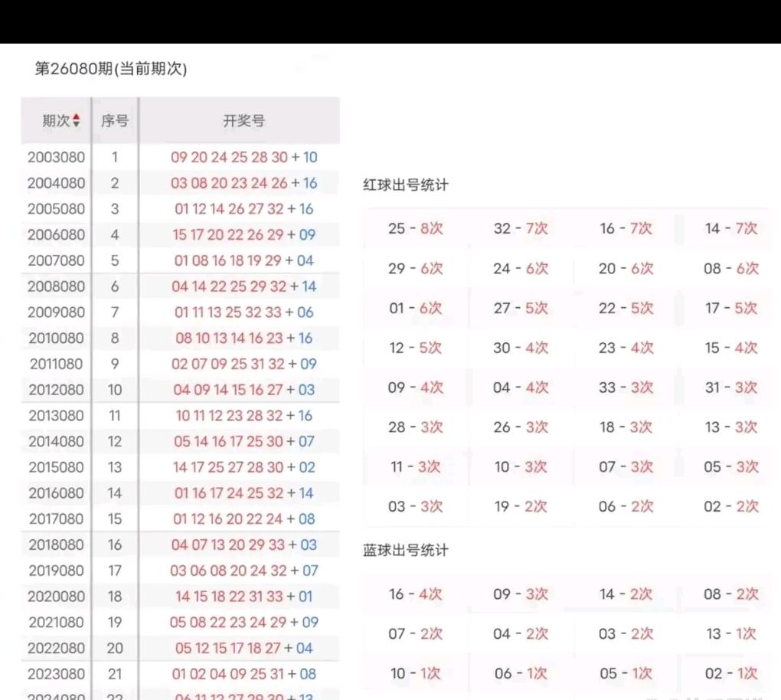Click draw numbers 01 11 13 25 32 33 + 06
This screenshot has width=781, height=700.
point(244,312)
